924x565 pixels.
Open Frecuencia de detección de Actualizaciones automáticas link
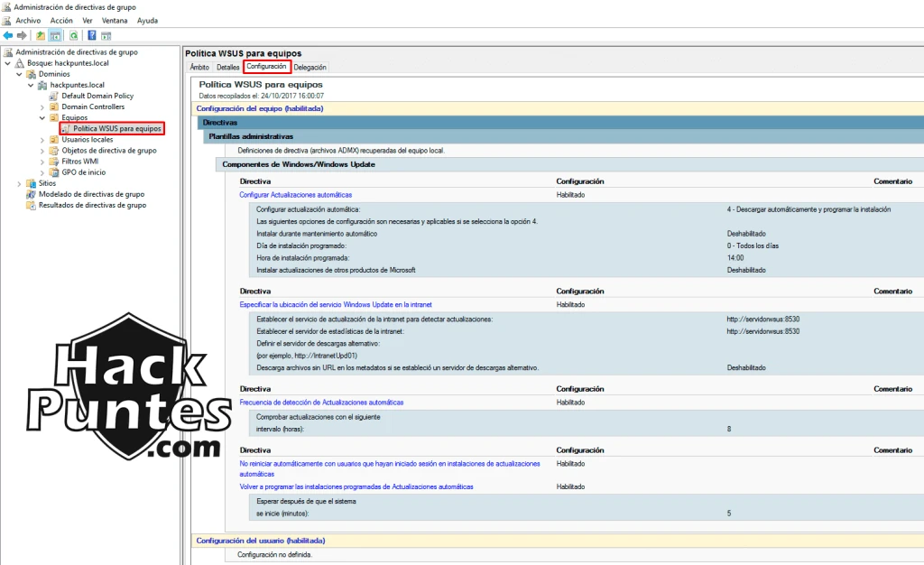321,403
